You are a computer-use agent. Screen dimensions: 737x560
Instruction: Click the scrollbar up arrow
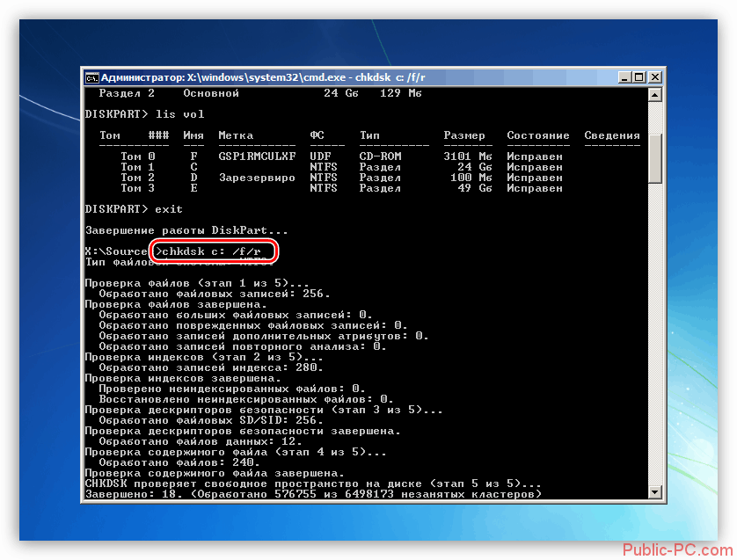pos(655,94)
